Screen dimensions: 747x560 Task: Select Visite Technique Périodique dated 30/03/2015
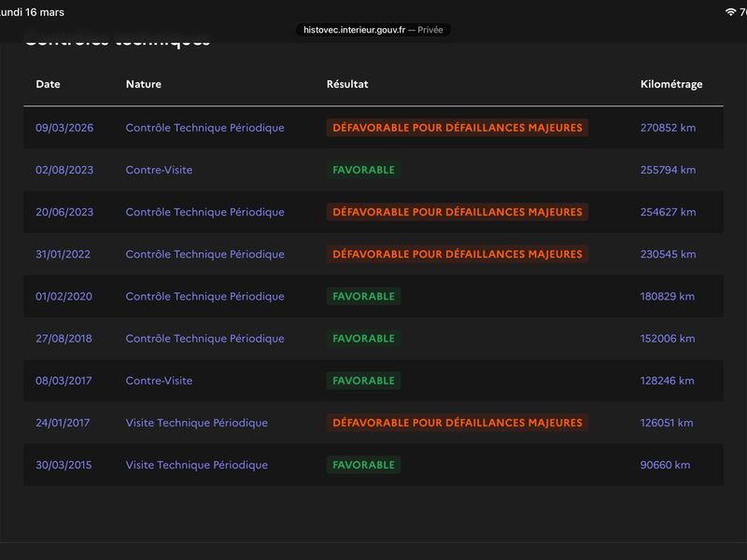click(x=197, y=465)
